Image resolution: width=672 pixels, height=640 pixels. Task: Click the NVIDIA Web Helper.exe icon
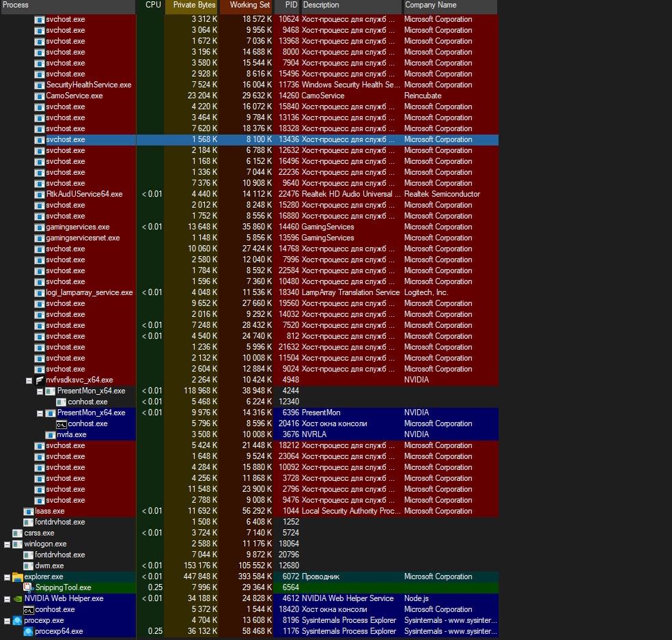click(x=18, y=599)
